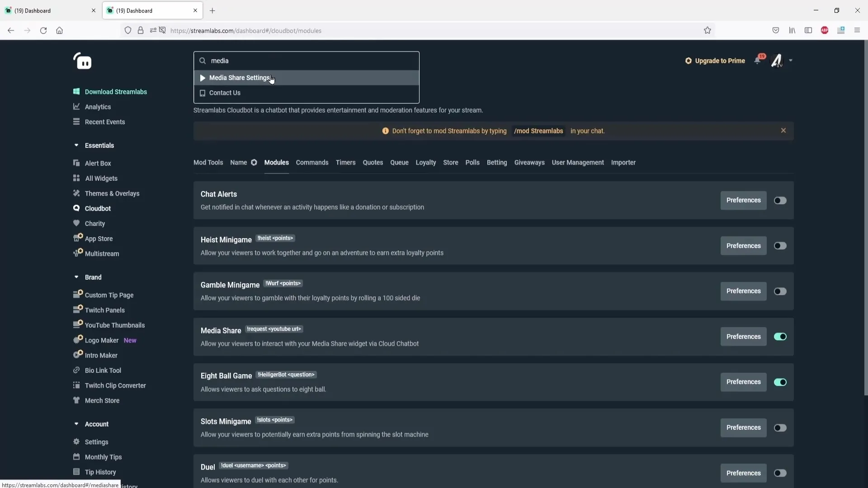Click the Merch Store shirt icon
The image size is (868, 488).
click(76, 400)
